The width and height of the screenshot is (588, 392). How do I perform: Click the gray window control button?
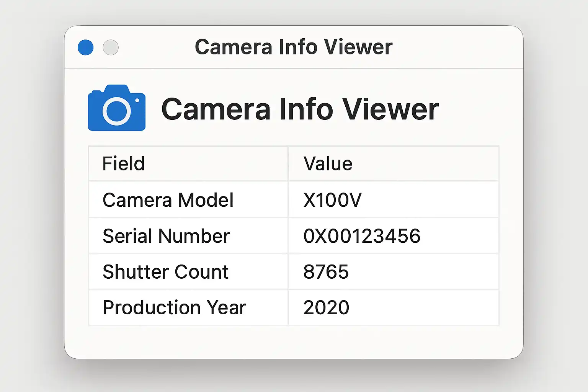pyautogui.click(x=111, y=47)
